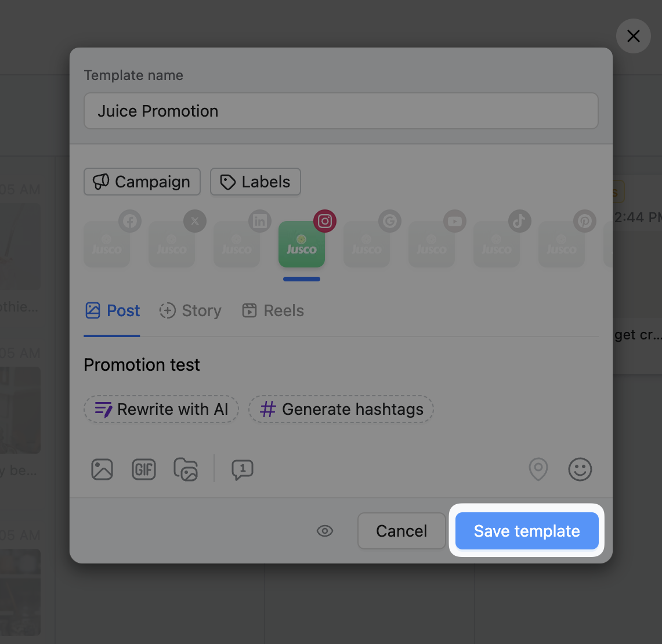Open the media library icon
Viewport: 662px width, 644px height.
(x=186, y=469)
